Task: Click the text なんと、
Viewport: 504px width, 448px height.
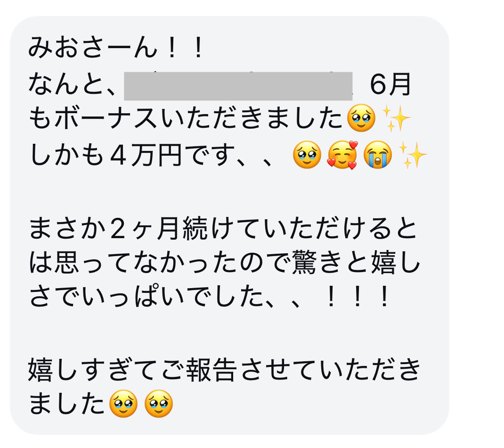Action: coord(72,84)
